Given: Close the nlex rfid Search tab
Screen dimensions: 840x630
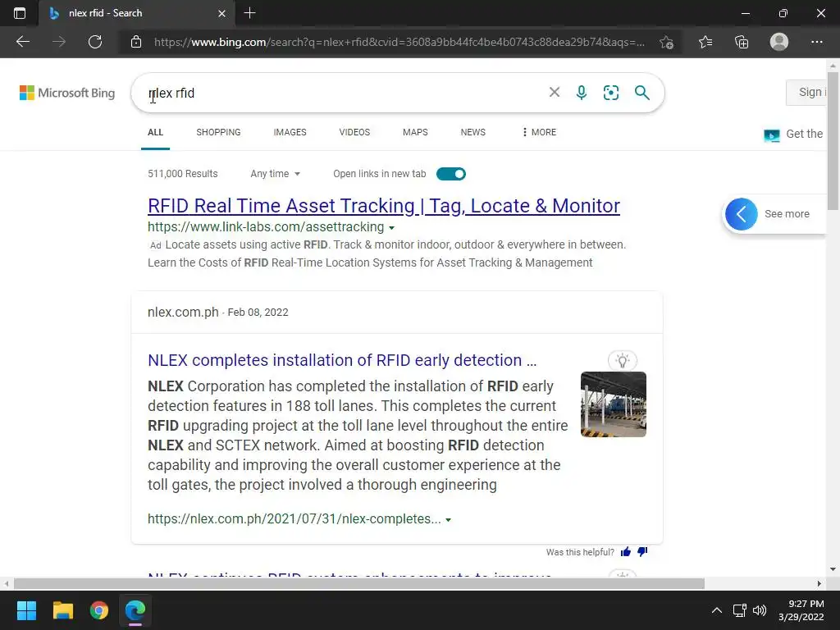Looking at the screenshot, I should click(x=221, y=13).
